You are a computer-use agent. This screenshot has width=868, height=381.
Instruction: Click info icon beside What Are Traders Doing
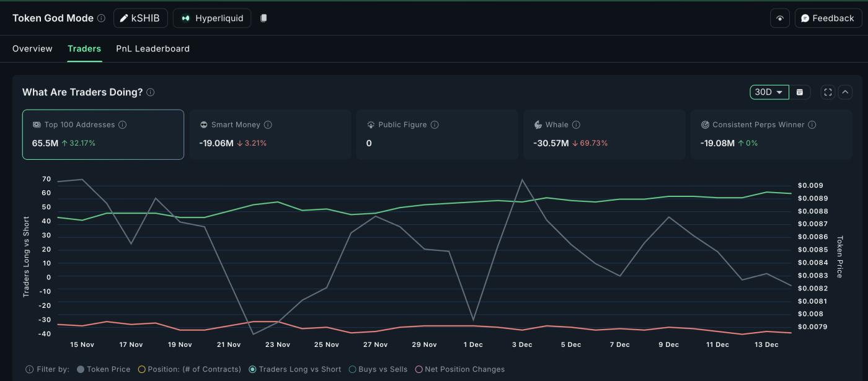click(151, 92)
